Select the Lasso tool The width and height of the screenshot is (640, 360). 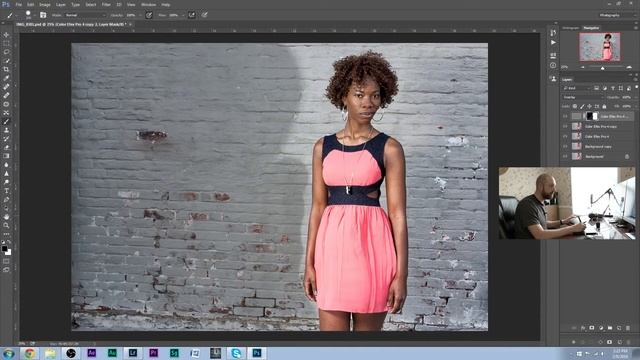[x=6, y=52]
